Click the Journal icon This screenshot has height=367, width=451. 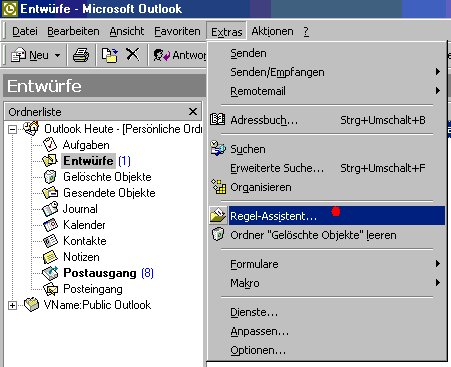pos(50,208)
